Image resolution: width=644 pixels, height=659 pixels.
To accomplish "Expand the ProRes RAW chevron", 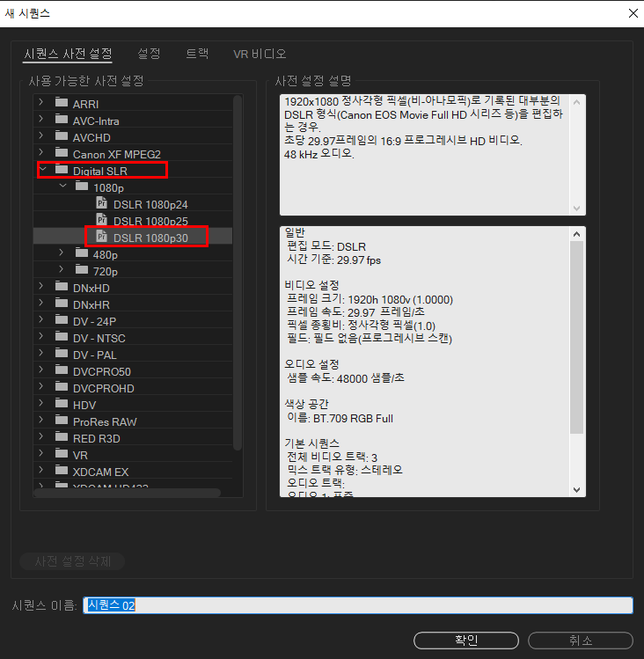I will (x=40, y=420).
